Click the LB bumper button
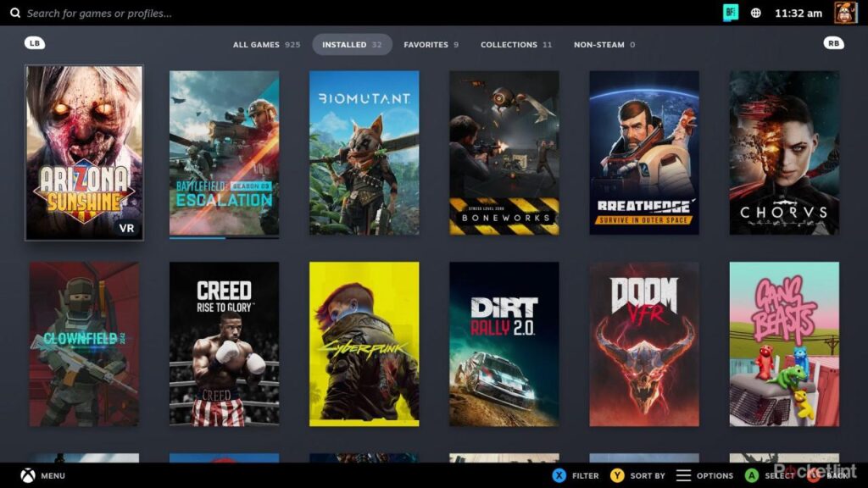This screenshot has width=868, height=488. pos(35,43)
